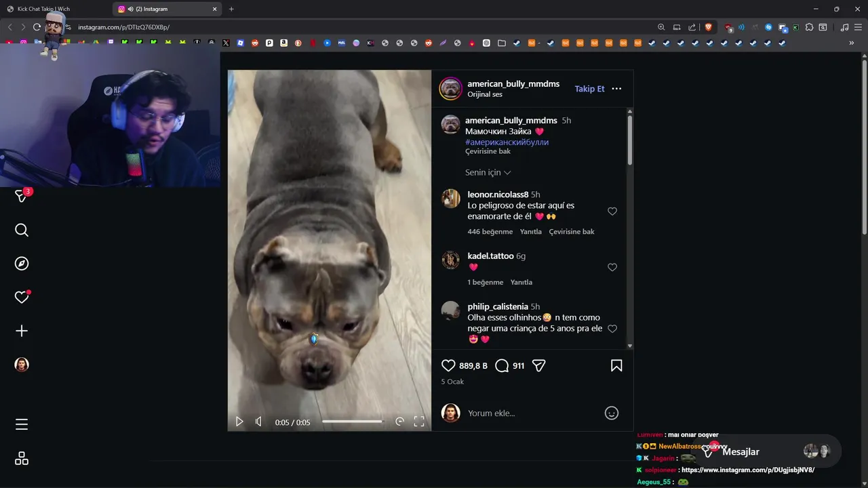Open the media control music note icon

click(x=844, y=27)
